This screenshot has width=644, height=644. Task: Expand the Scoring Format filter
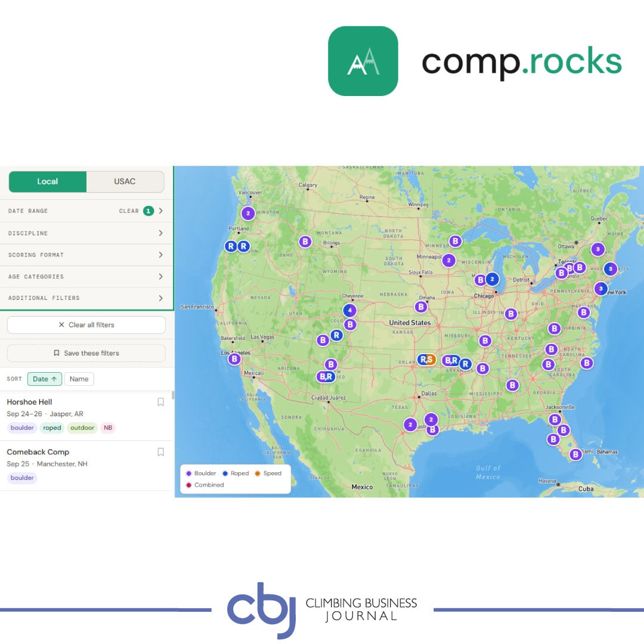[x=86, y=255]
